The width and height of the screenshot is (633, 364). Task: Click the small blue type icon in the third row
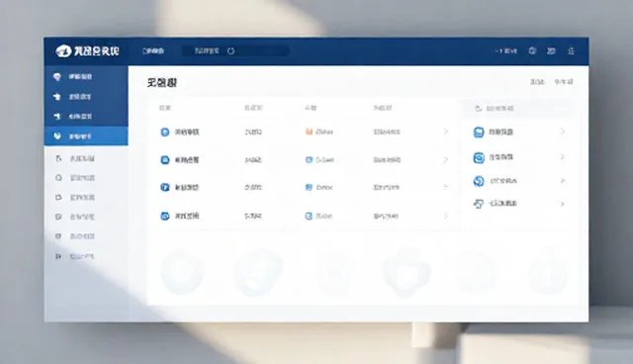(x=309, y=187)
